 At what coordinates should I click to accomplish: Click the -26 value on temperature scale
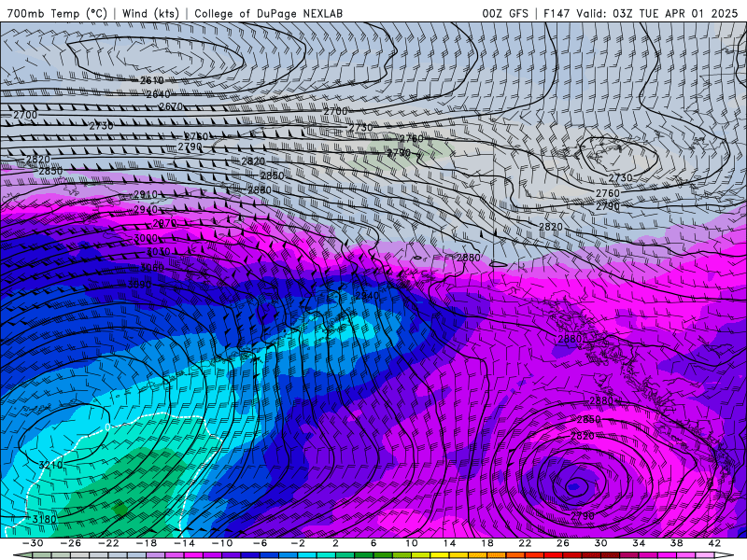(71, 543)
